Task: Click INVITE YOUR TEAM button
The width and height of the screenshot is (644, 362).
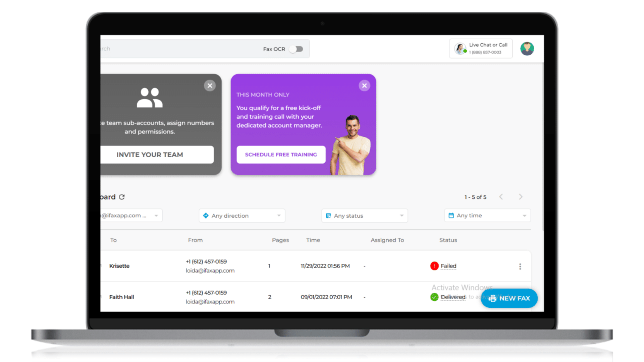Action: pyautogui.click(x=150, y=155)
